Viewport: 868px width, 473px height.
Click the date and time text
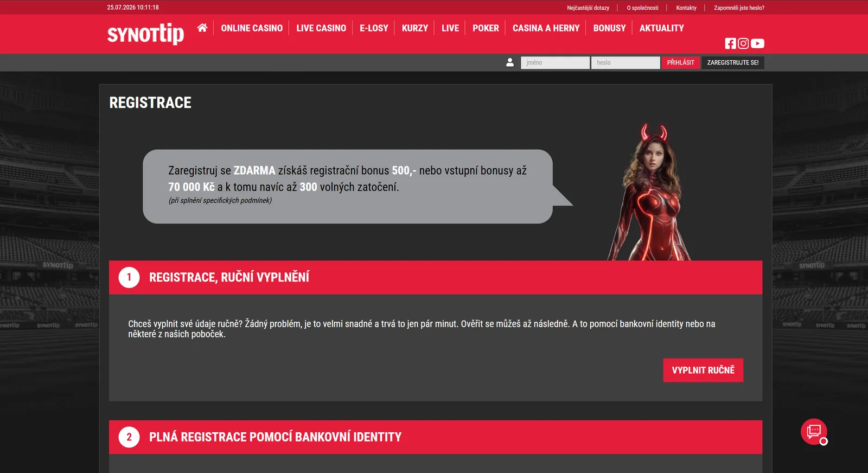tap(133, 8)
